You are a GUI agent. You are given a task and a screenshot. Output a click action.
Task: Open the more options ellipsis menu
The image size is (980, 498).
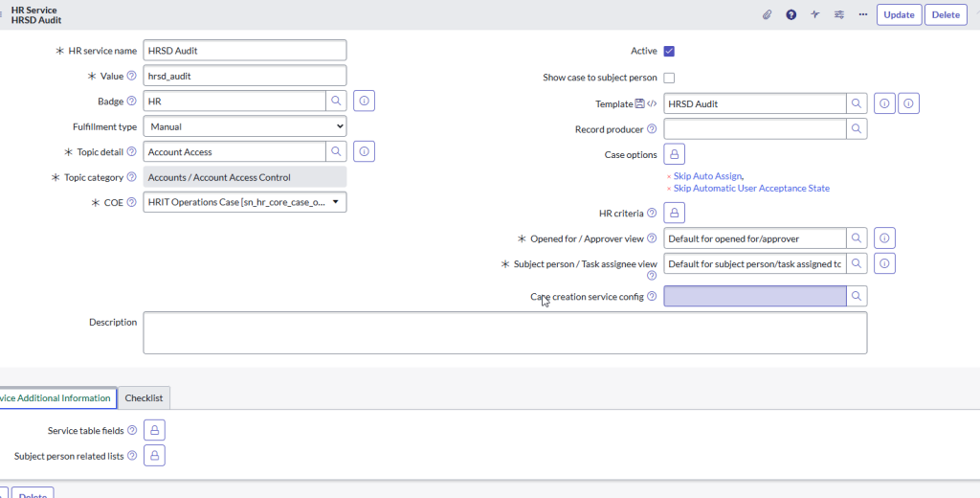point(863,14)
